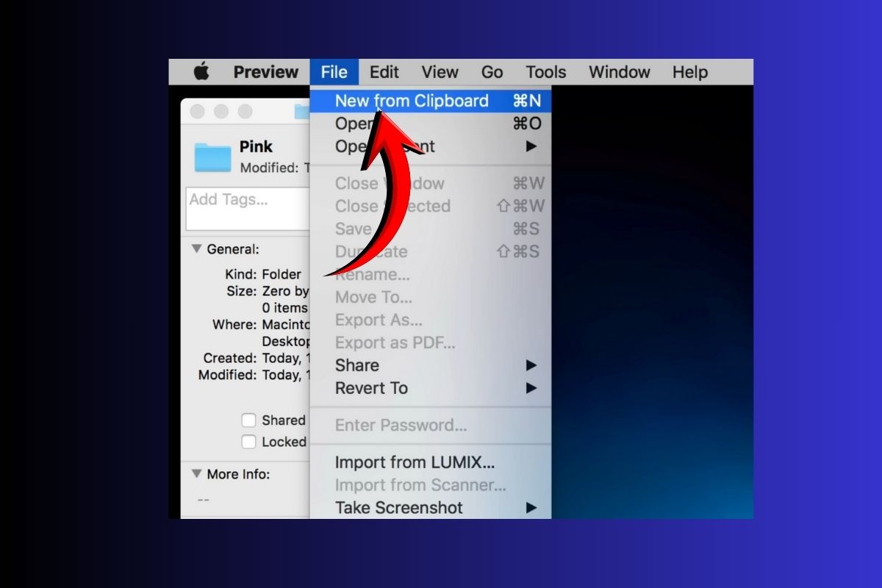Collapse the More Info section
882x588 pixels.
(x=196, y=474)
